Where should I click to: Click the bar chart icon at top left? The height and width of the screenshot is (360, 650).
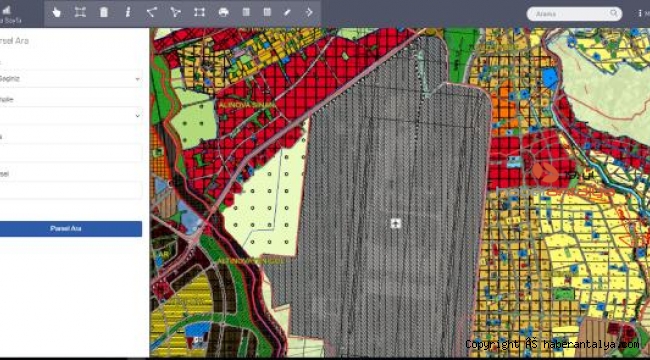pyautogui.click(x=6, y=10)
